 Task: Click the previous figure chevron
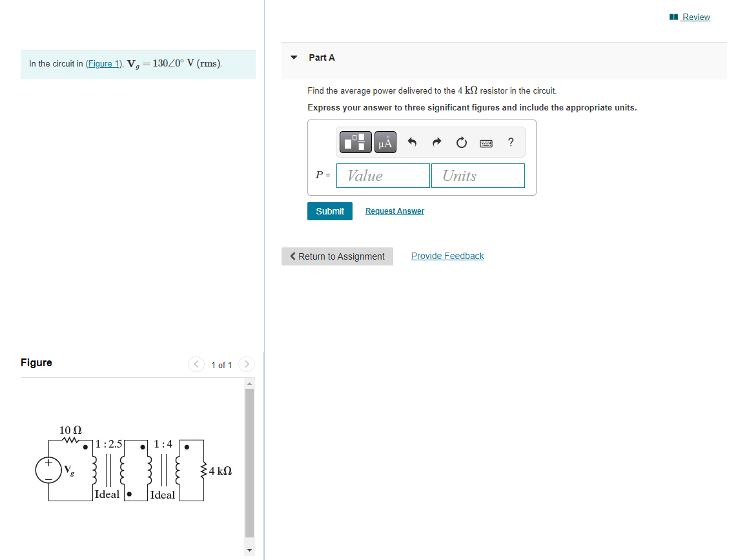[196, 364]
